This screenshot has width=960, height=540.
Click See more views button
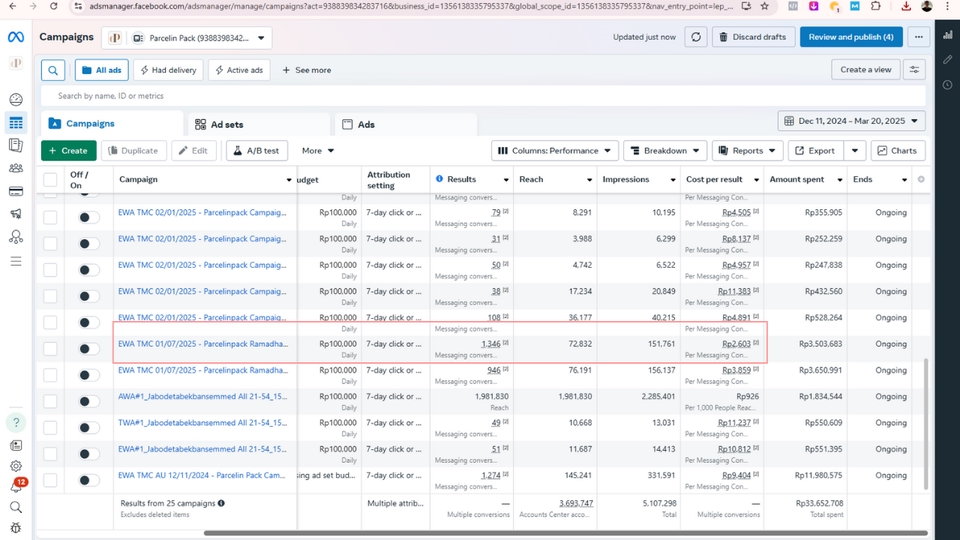pos(307,70)
